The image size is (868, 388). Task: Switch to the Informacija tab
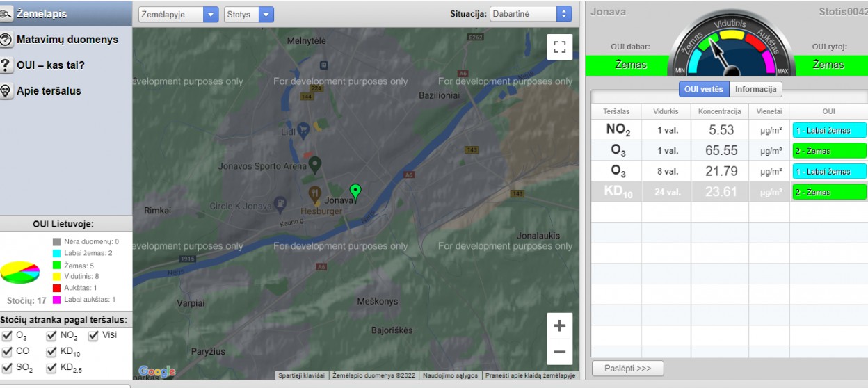755,89
